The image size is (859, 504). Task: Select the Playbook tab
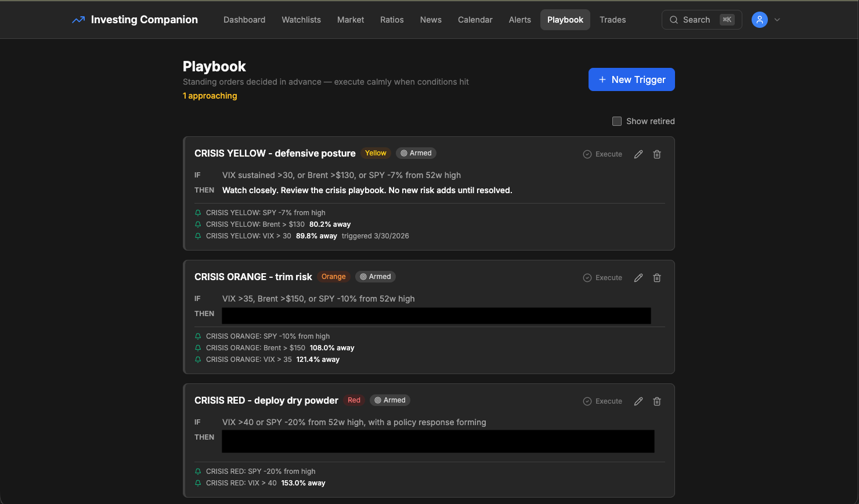(565, 20)
